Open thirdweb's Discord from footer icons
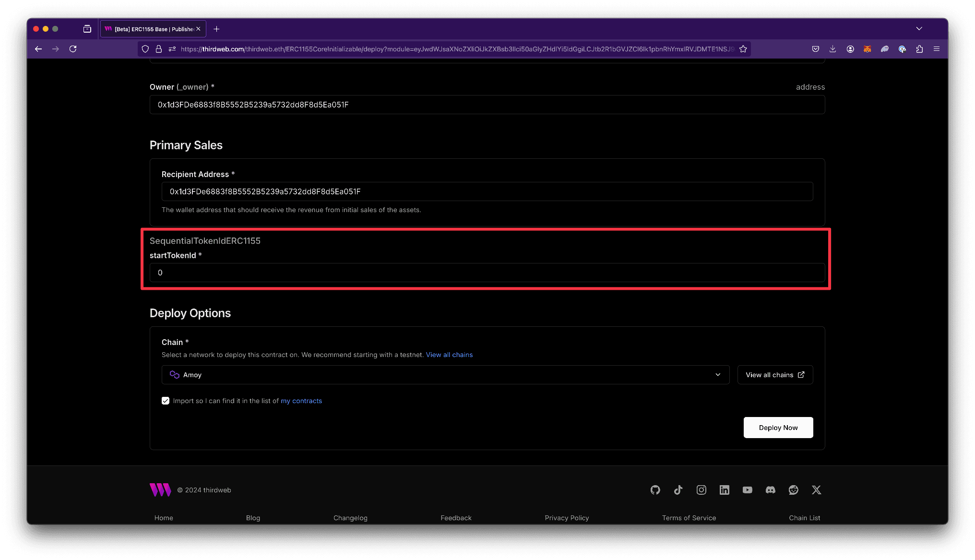The height and width of the screenshot is (560, 975). [770, 490]
